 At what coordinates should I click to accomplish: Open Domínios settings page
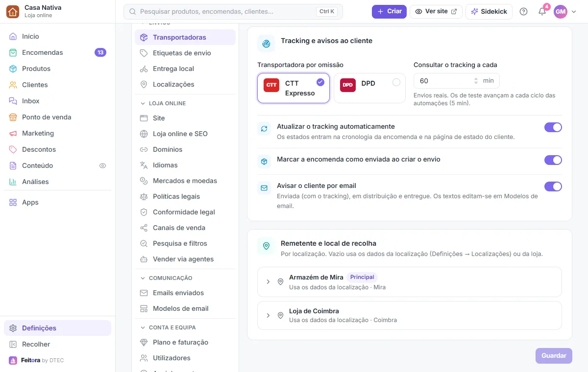pos(185,149)
